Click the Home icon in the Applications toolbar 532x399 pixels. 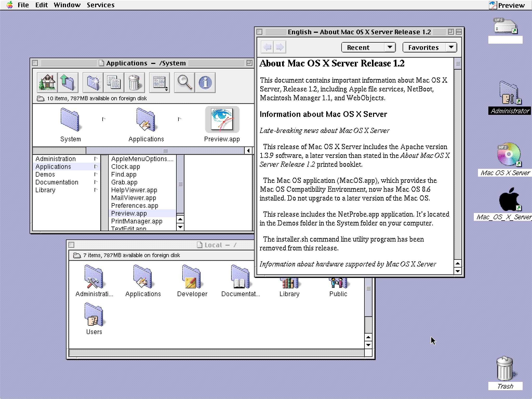click(47, 82)
